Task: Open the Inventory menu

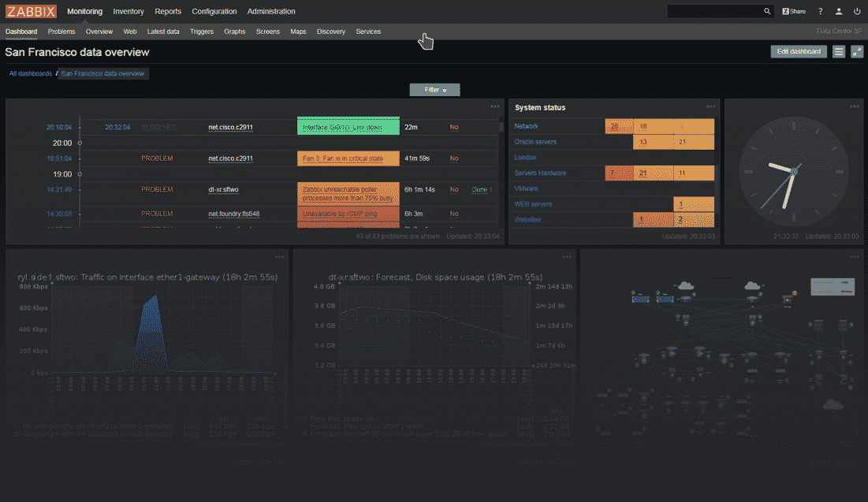Action: click(129, 11)
